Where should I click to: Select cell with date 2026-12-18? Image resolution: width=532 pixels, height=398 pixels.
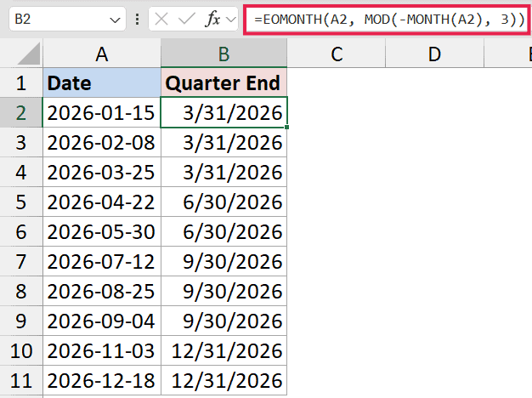(x=102, y=380)
